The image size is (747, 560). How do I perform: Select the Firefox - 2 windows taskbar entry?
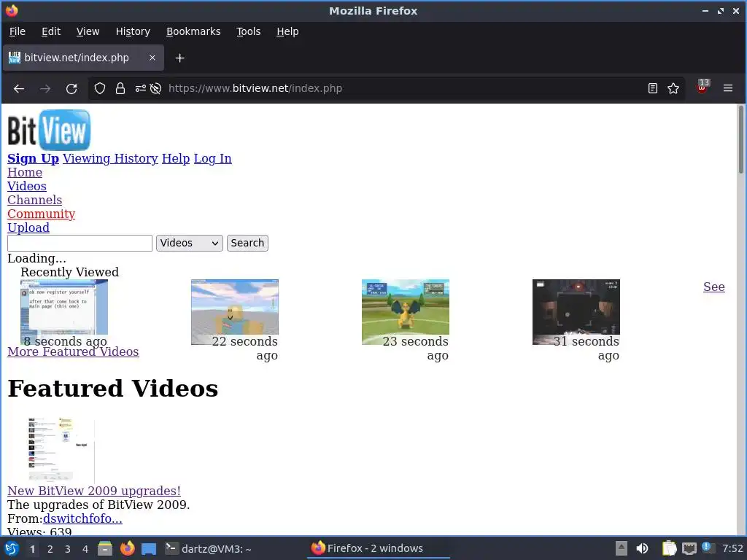[x=379, y=548]
